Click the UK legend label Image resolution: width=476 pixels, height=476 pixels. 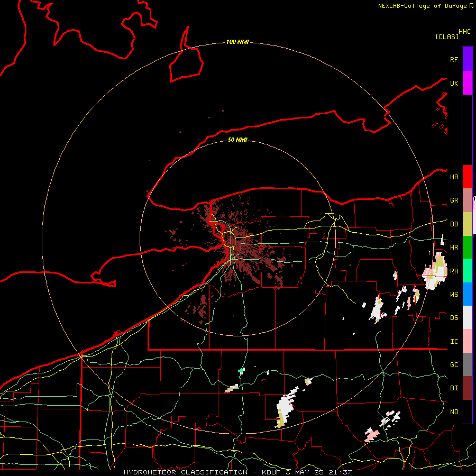454,83
